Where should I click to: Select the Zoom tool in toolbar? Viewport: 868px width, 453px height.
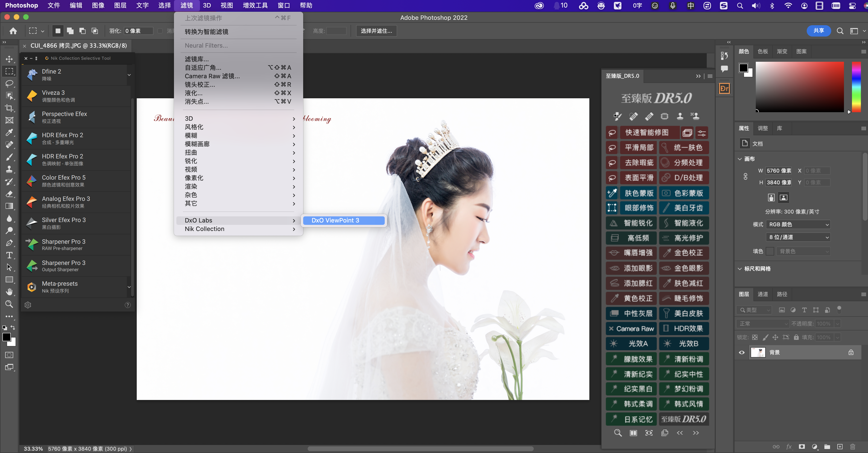pos(9,304)
